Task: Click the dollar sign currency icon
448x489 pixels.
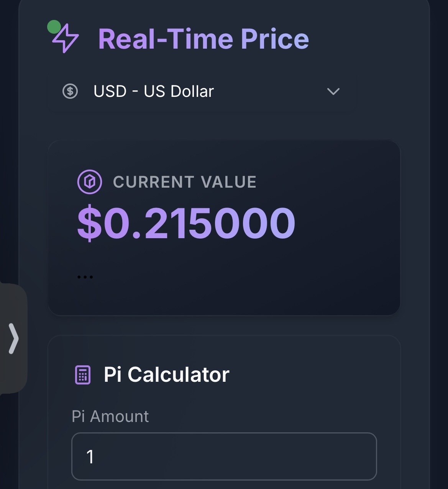Action: (x=70, y=91)
